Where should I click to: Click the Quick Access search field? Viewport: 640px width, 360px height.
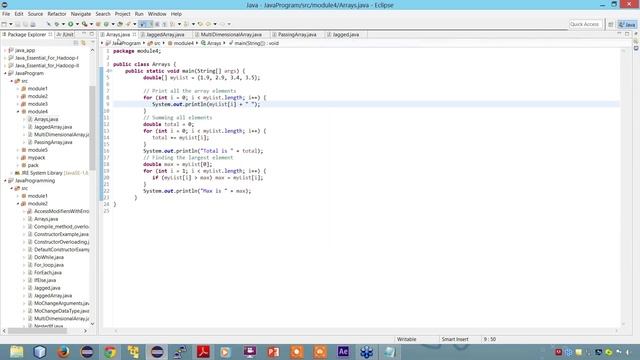[x=585, y=24]
